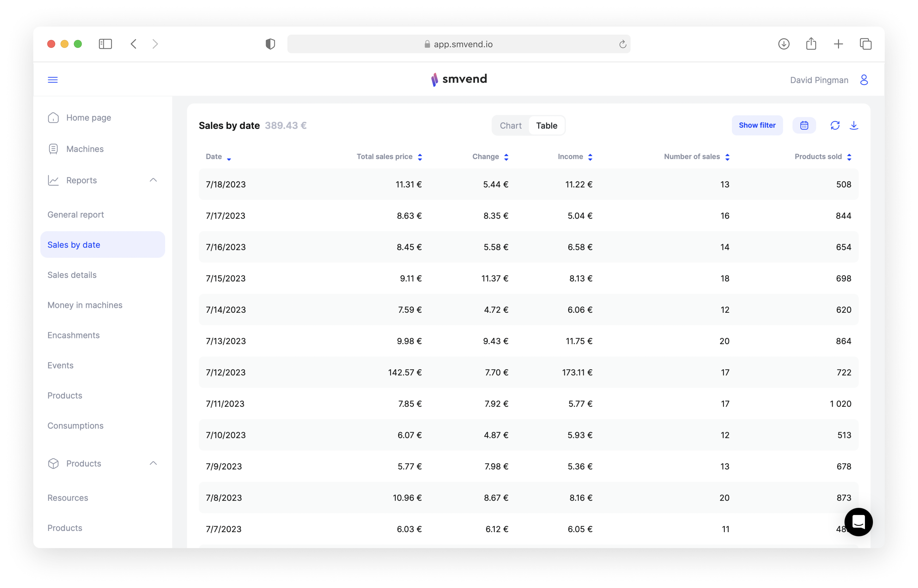Toggle Safari sidebar panel
Screen dimensions: 918x588
point(105,44)
